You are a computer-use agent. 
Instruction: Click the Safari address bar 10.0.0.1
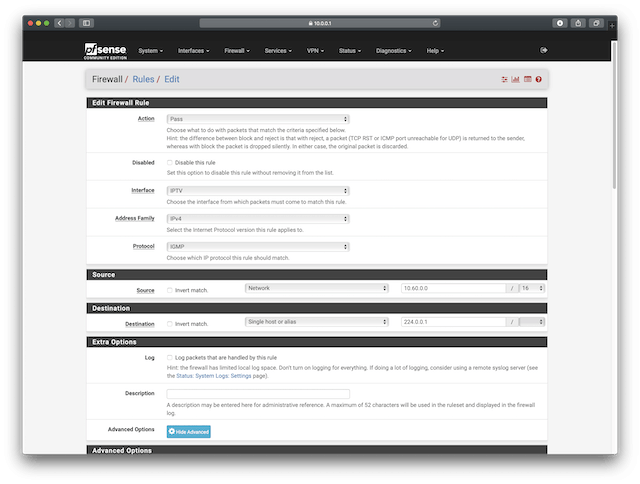[320, 23]
